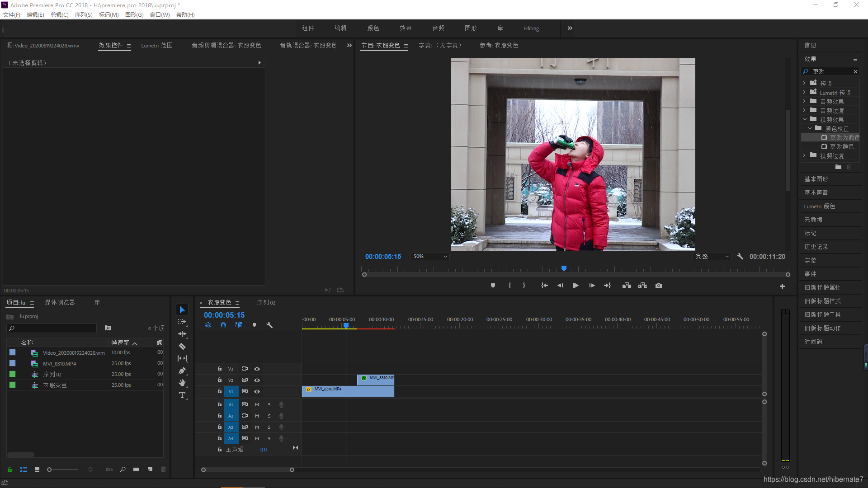Select the Hand tool
This screenshot has width=868, height=488.
tap(182, 383)
